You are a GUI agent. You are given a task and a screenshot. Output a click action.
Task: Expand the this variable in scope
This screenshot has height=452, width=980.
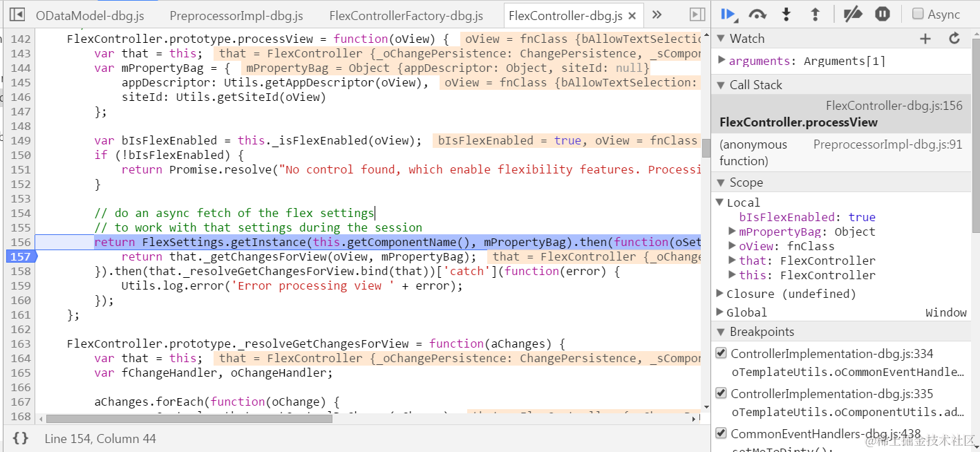pos(733,275)
